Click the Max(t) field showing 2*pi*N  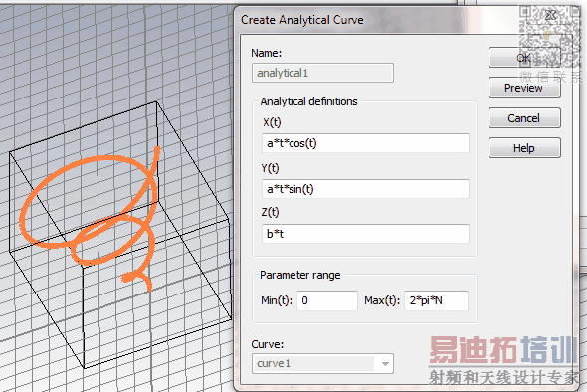436,300
